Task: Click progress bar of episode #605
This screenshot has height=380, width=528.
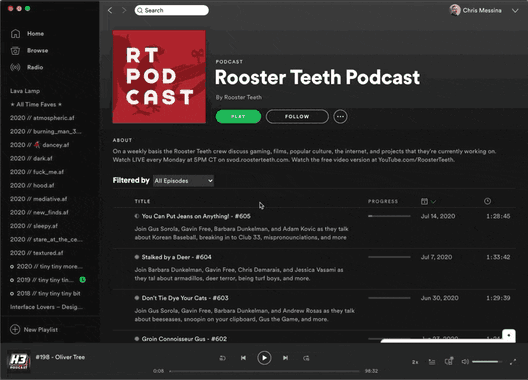Action: tap(389, 216)
